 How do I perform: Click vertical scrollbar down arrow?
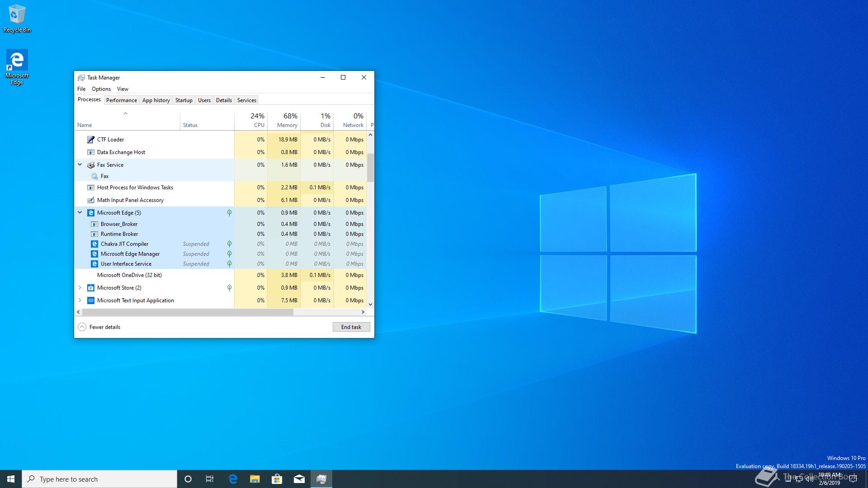[370, 305]
